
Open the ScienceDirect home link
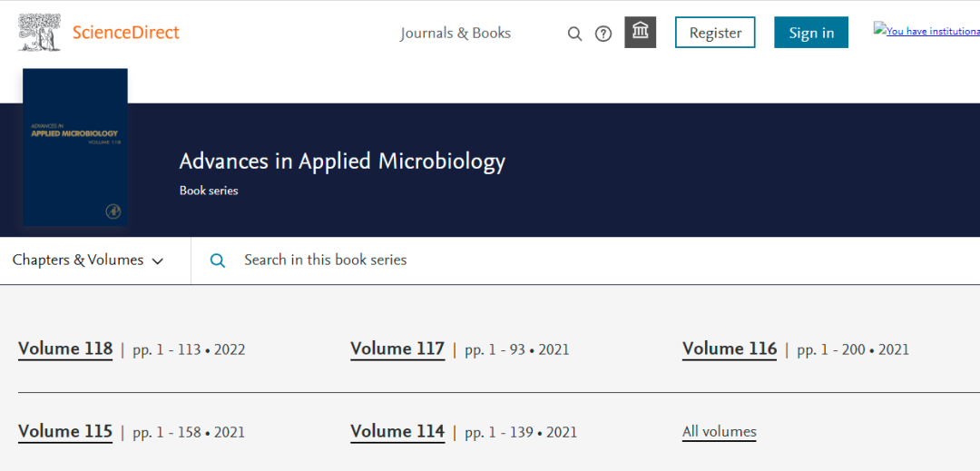tap(125, 33)
